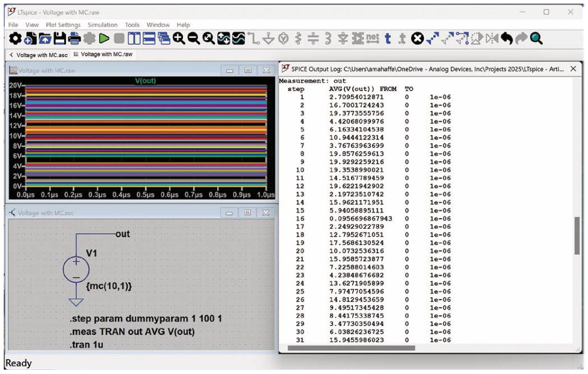
Task: Click the New Schematic icon
Action: click(x=30, y=39)
